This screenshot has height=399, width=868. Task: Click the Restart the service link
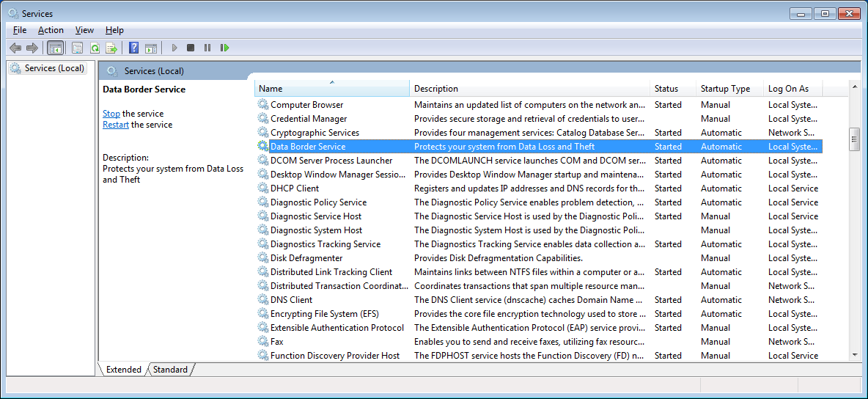pyautogui.click(x=116, y=125)
